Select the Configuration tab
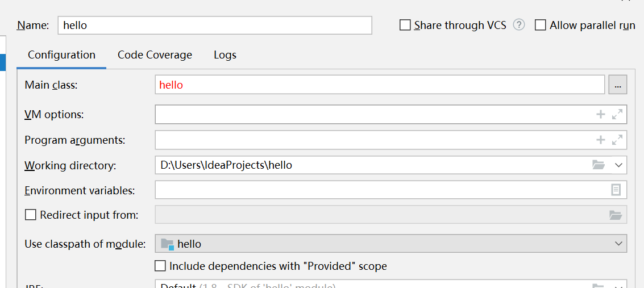 pyautogui.click(x=61, y=55)
